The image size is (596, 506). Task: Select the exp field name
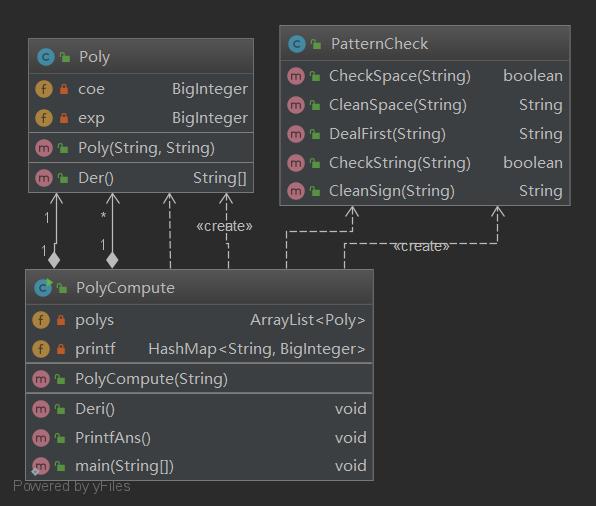91,119
